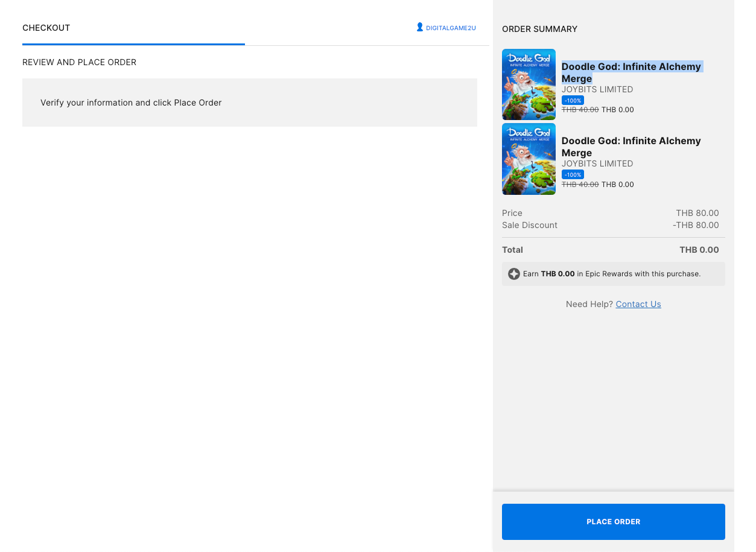Click the -100% discount badge on first item
The image size is (756, 552).
click(x=573, y=100)
